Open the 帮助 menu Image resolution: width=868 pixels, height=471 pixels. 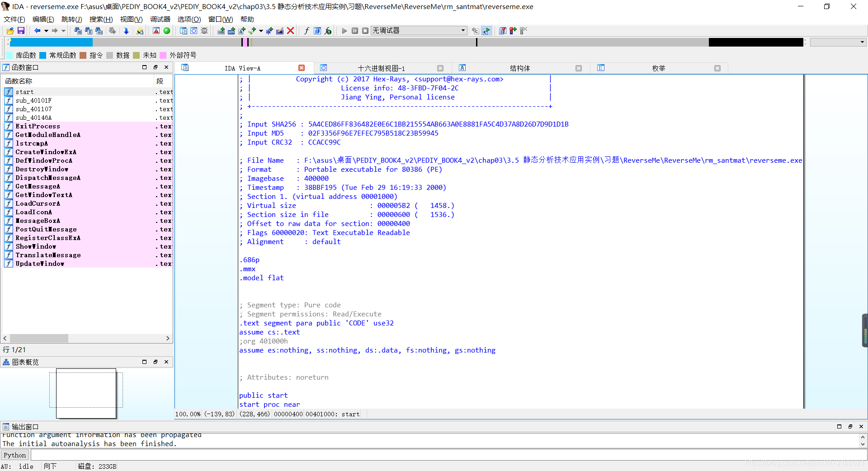[247, 19]
